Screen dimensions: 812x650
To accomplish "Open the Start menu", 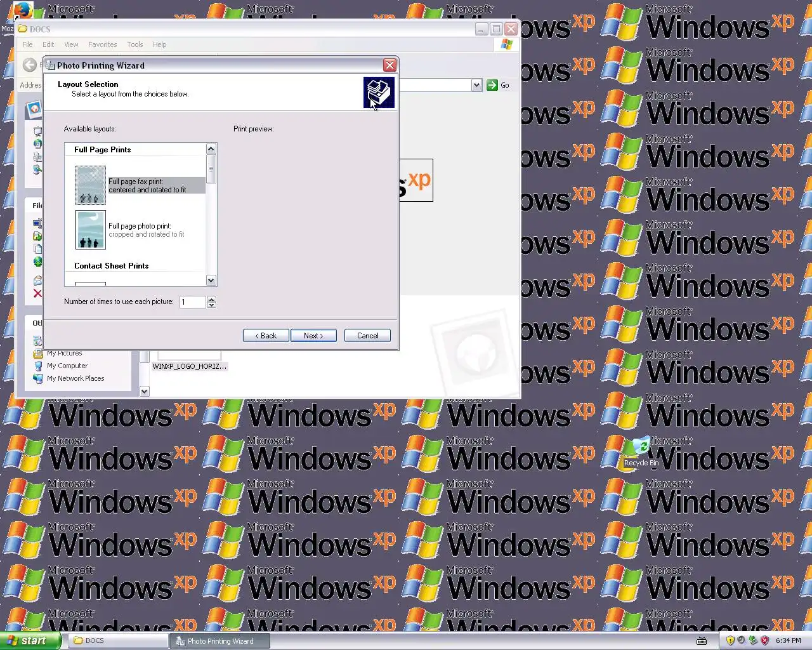I will [30, 640].
